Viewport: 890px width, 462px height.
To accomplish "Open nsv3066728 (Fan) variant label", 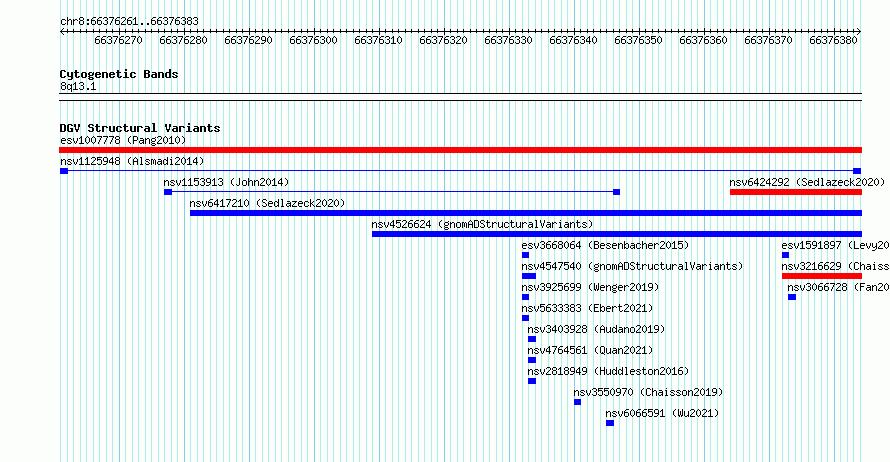I will (838, 287).
